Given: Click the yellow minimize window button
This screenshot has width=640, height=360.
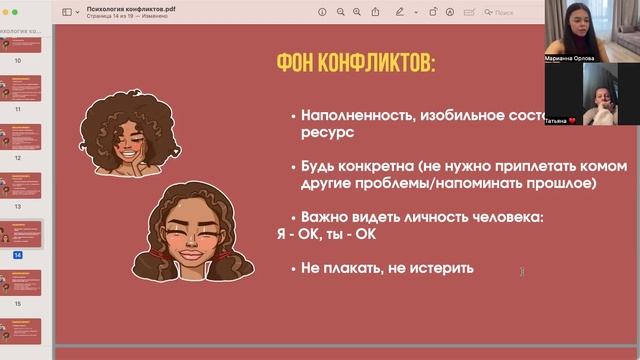Looking at the screenshot, I should coord(5,12).
